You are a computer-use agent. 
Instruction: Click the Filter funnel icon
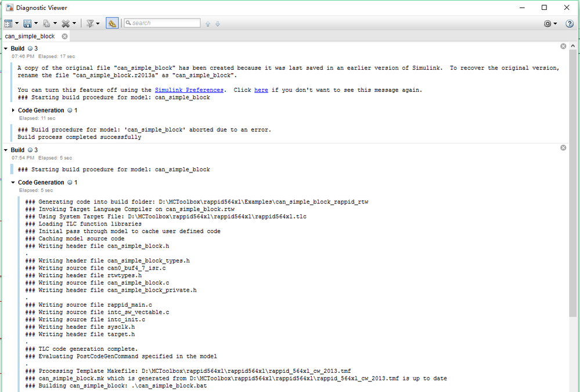(90, 24)
